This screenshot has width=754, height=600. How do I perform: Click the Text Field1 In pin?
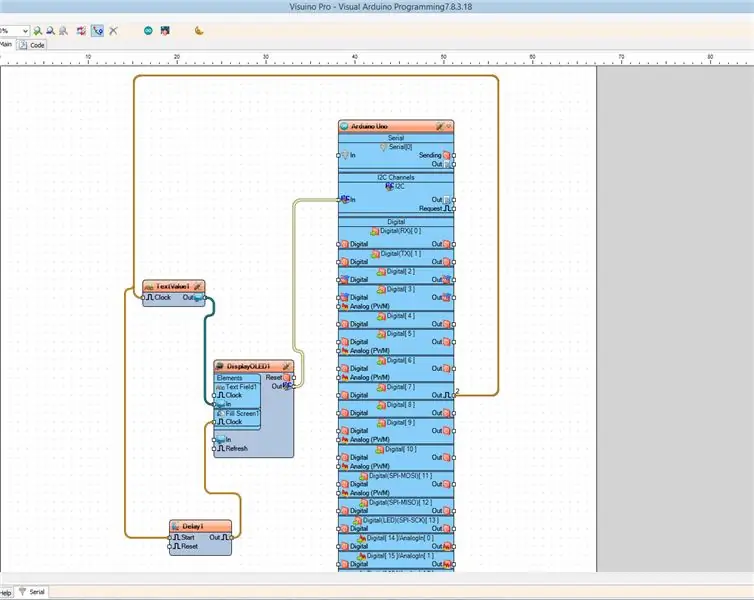point(214,404)
